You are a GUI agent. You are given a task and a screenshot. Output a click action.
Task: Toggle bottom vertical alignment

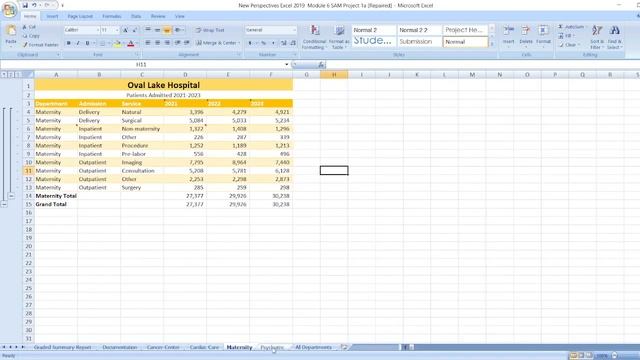(167, 30)
